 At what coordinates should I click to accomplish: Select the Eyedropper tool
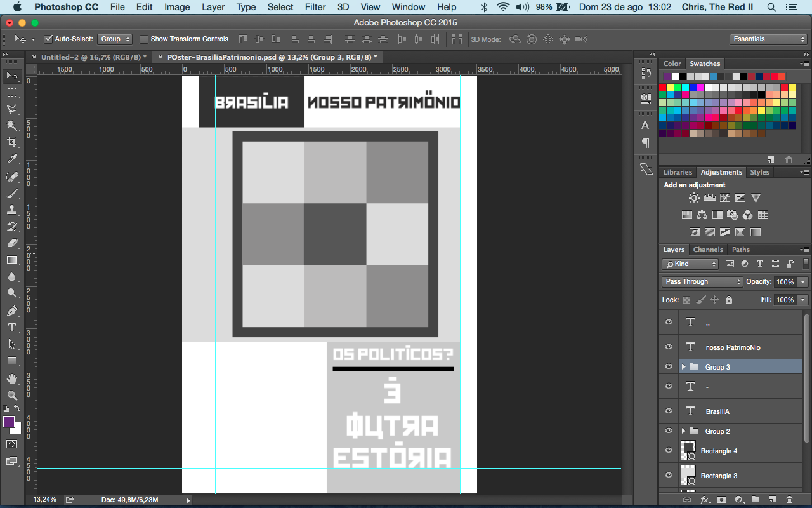tap(12, 159)
